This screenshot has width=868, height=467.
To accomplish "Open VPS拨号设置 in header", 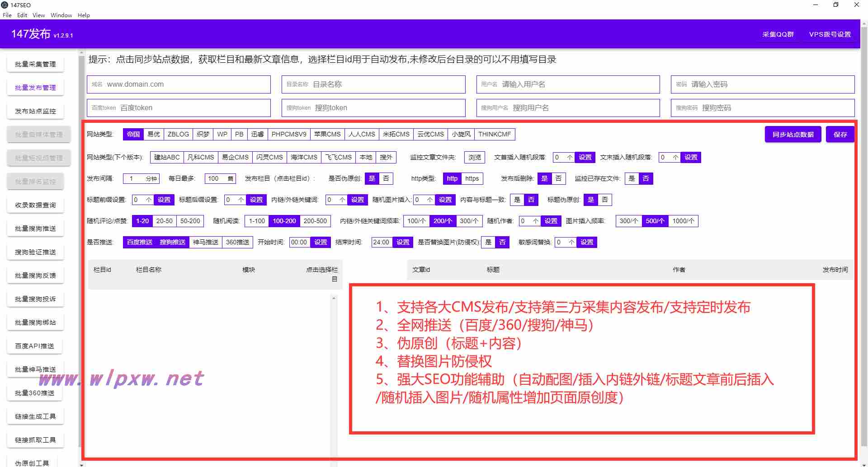I will pos(830,34).
